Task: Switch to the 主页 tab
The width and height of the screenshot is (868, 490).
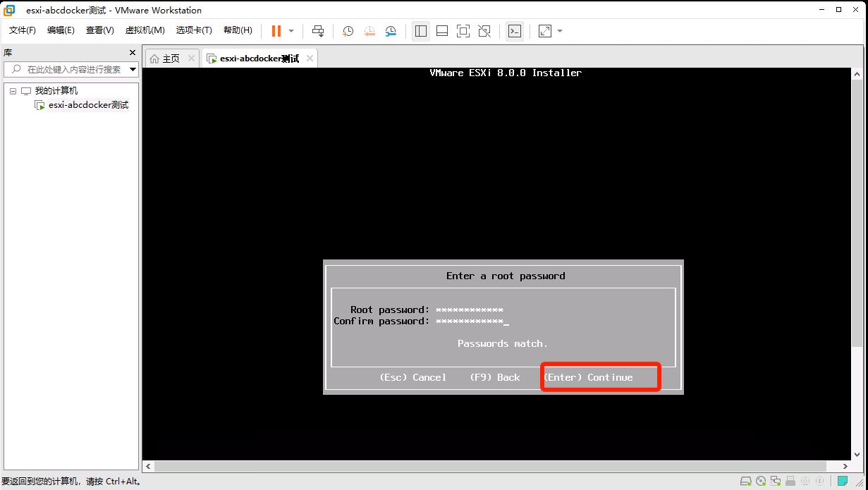Action: pyautogui.click(x=171, y=59)
